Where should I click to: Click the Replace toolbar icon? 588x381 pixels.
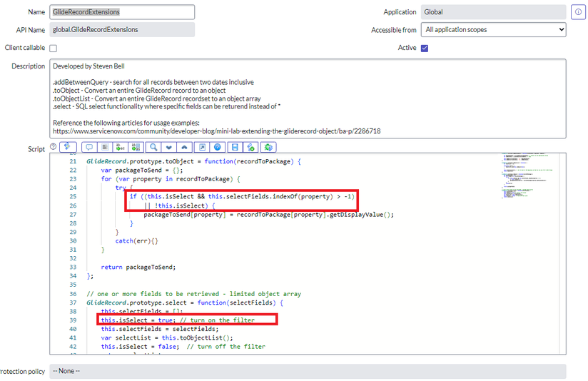[121, 148]
